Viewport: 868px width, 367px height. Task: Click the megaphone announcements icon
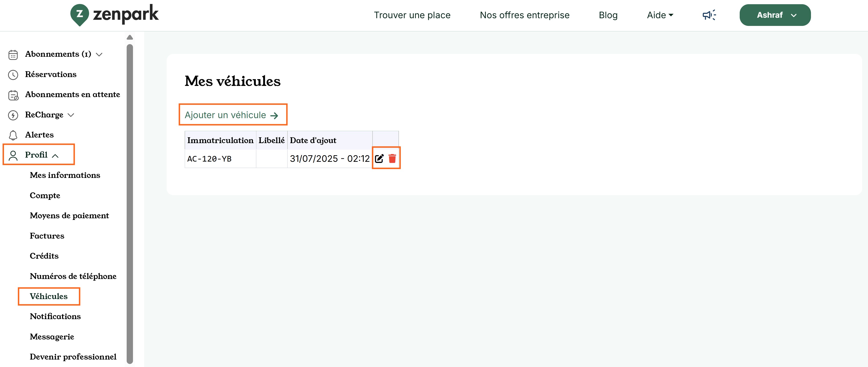pyautogui.click(x=709, y=15)
